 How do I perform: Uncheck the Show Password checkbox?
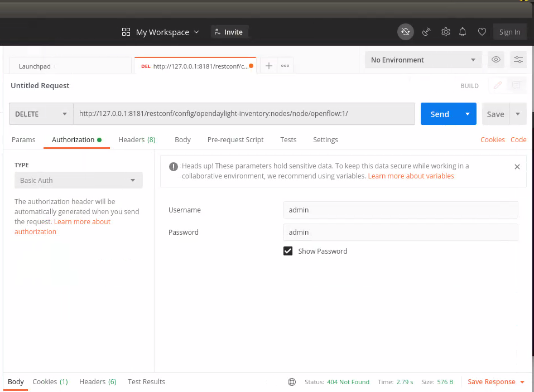coord(288,251)
